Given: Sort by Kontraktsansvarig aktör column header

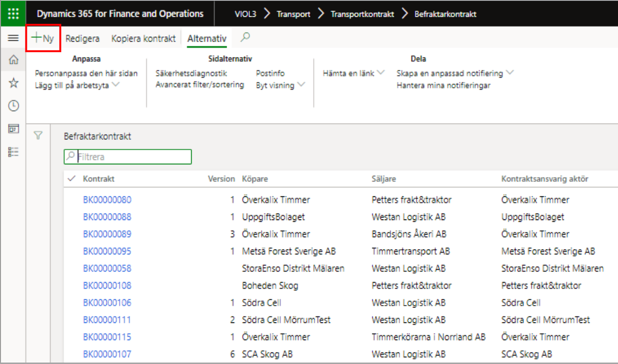Looking at the screenshot, I should 545,179.
